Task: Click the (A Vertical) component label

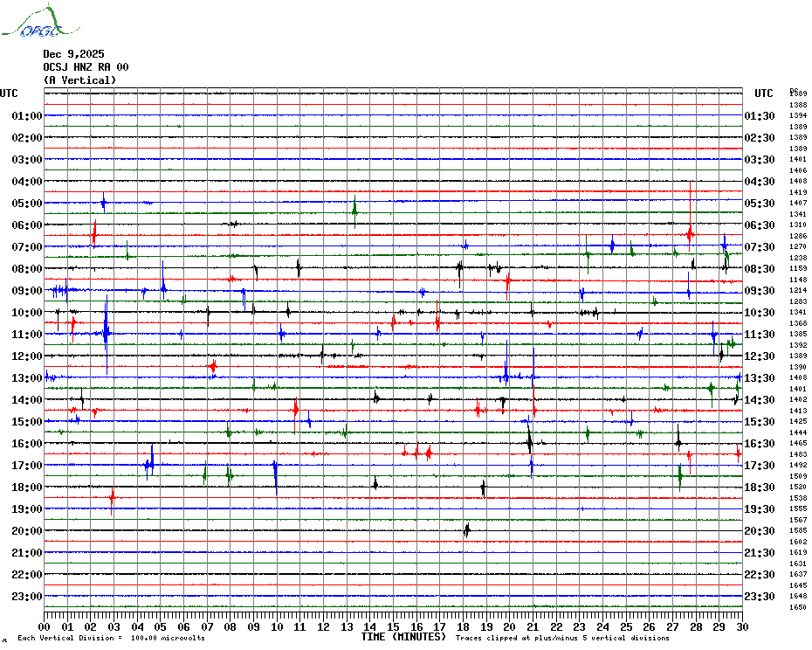Action: point(79,80)
